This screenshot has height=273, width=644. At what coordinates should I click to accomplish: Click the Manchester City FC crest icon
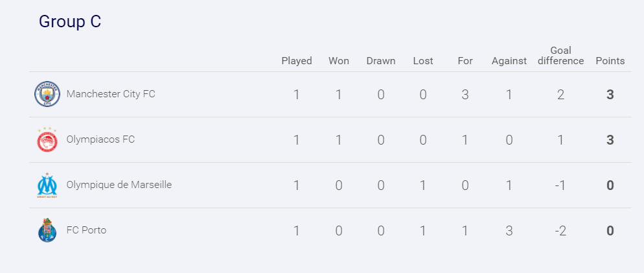click(x=47, y=95)
